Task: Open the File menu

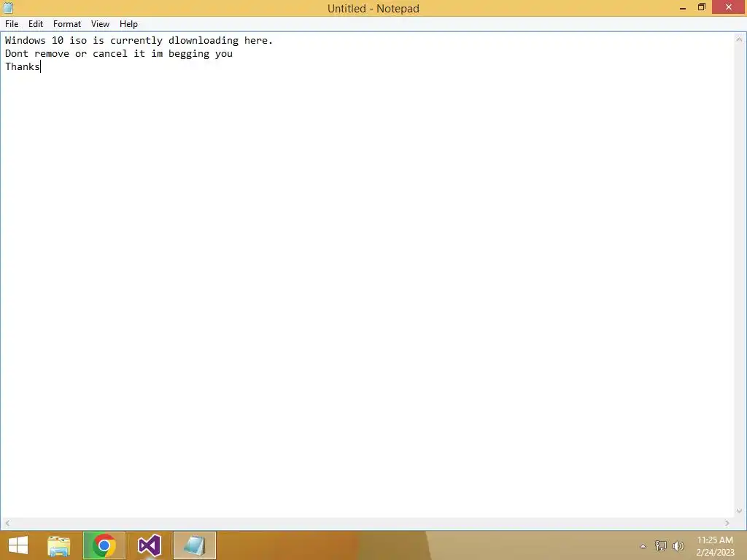Action: point(12,24)
